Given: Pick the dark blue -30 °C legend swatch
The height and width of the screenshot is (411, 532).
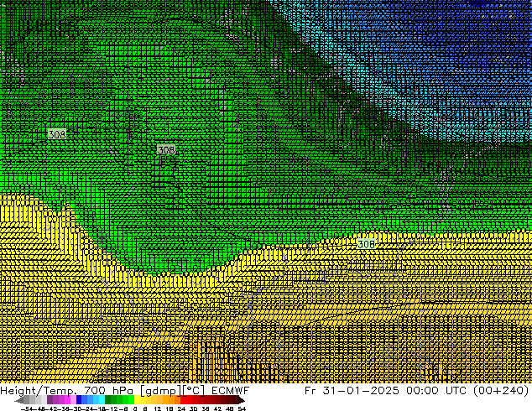Looking at the screenshot, I should [x=79, y=399].
